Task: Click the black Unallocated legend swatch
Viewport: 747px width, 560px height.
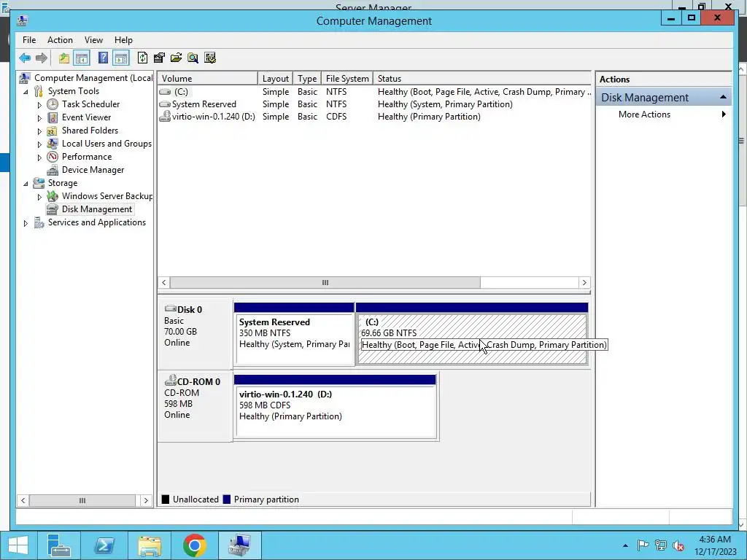Action: 166,499
